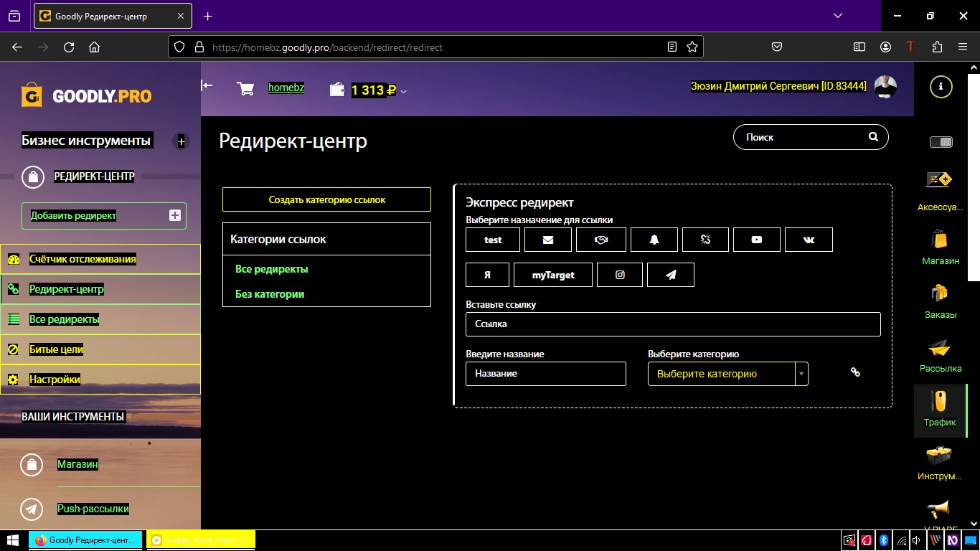Click Создать категорию ссылок button
The width and height of the screenshot is (980, 551).
tap(326, 199)
